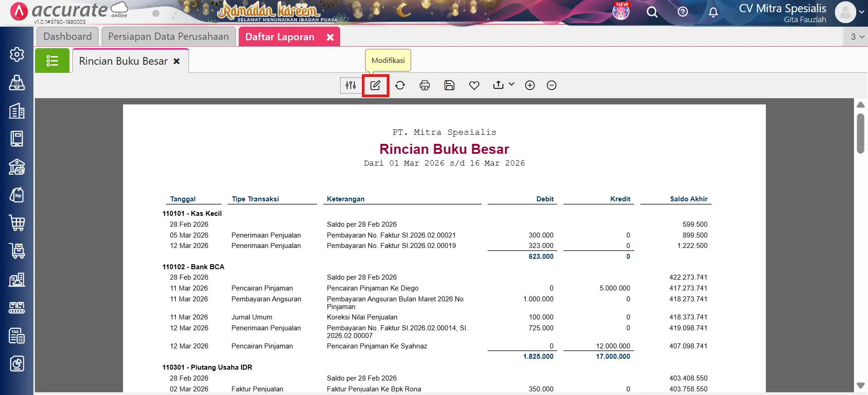The image size is (868, 395).
Task: Open the notifications bell
Action: 713,12
